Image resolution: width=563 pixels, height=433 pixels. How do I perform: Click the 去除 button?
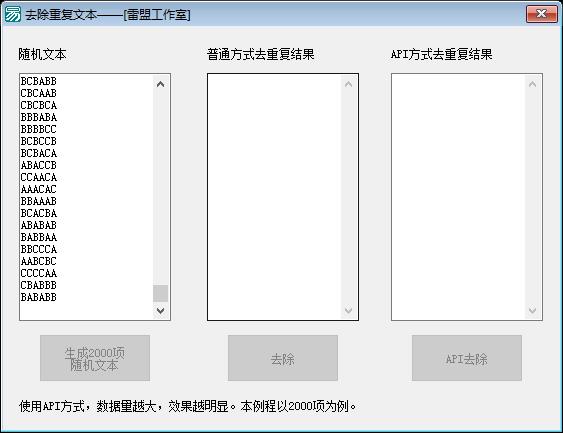click(283, 358)
